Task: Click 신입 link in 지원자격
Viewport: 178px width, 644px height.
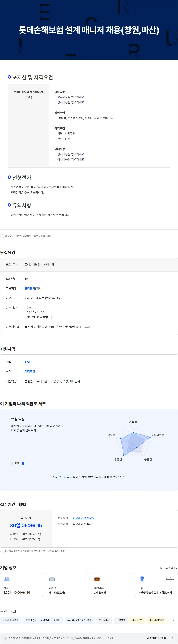Action: 27,362
